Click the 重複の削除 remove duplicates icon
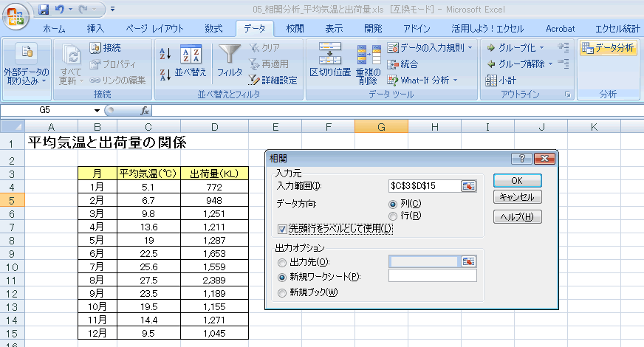Screen dimensions: 644x347 367,63
